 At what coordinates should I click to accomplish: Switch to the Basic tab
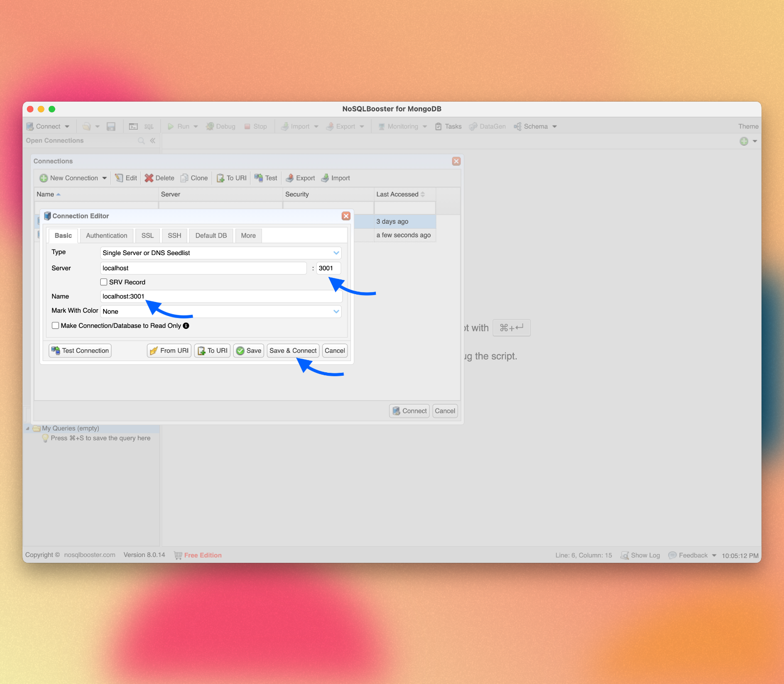pyautogui.click(x=63, y=235)
